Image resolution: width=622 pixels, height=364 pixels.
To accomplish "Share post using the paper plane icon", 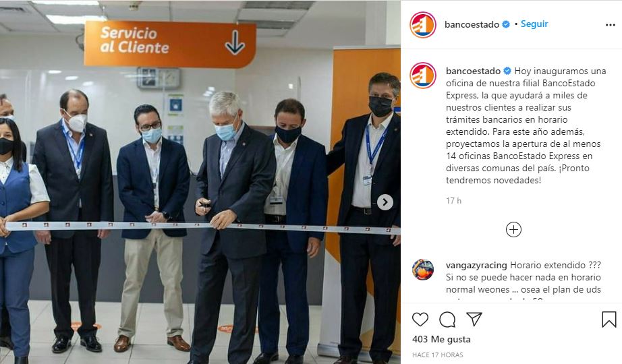I will 474,319.
